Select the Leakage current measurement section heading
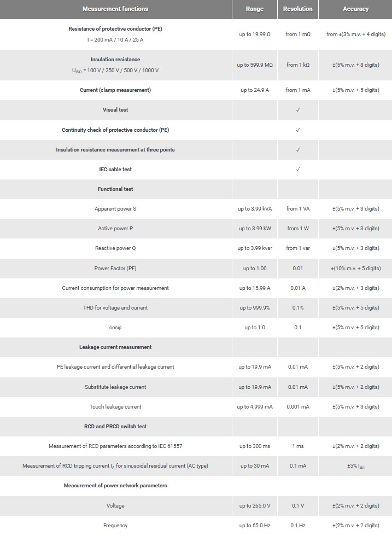This screenshot has width=392, height=536. click(115, 347)
